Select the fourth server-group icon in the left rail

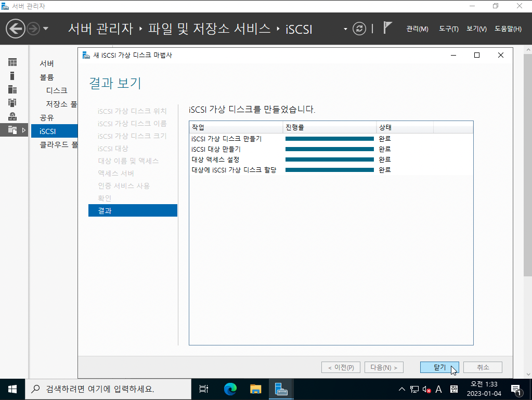[12, 103]
